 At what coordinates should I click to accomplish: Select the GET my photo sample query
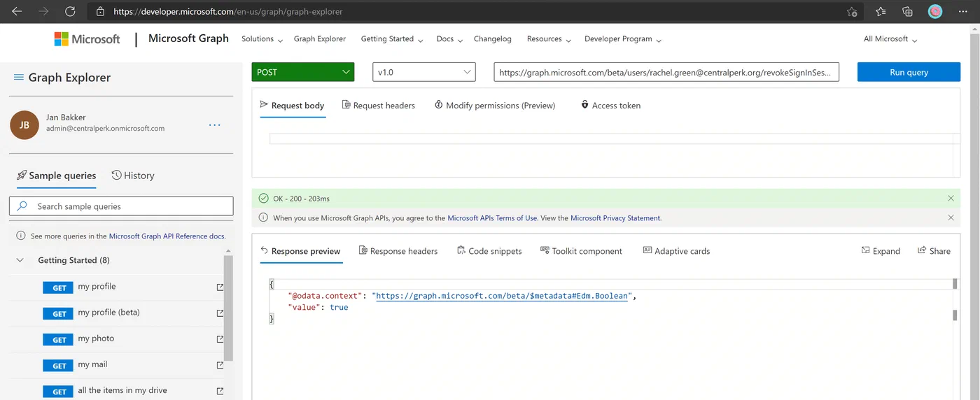click(117, 339)
